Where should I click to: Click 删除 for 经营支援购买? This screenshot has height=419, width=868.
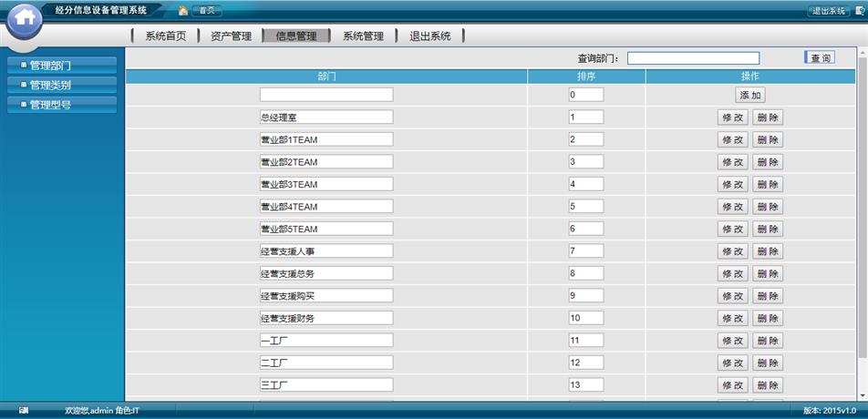(768, 296)
